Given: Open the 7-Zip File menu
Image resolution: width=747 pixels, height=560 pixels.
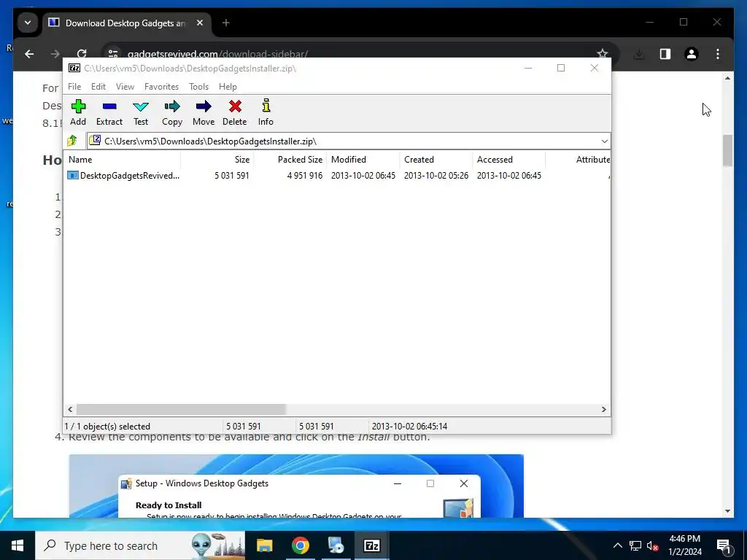Looking at the screenshot, I should (74, 87).
